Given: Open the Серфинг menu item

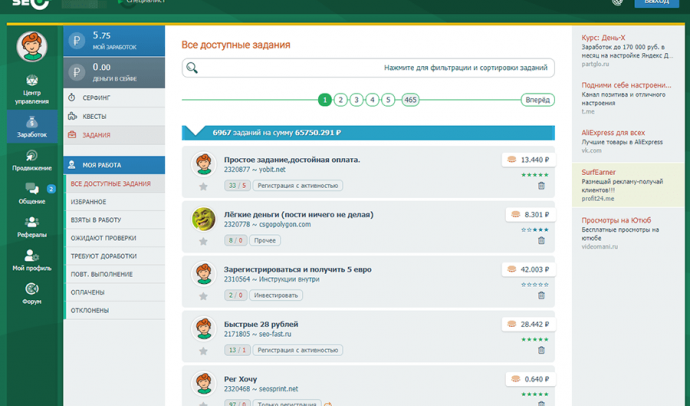Looking at the screenshot, I should pos(114,98).
